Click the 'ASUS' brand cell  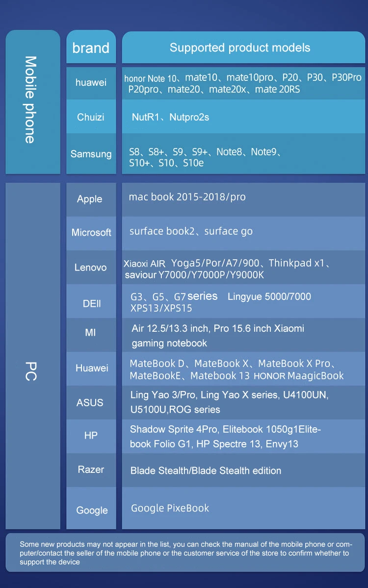point(91,403)
